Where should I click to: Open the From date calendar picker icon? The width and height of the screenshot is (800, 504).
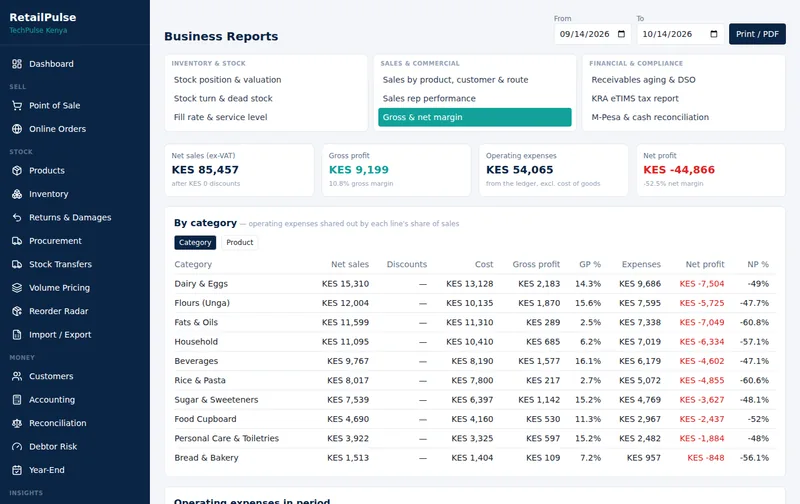coord(621,34)
